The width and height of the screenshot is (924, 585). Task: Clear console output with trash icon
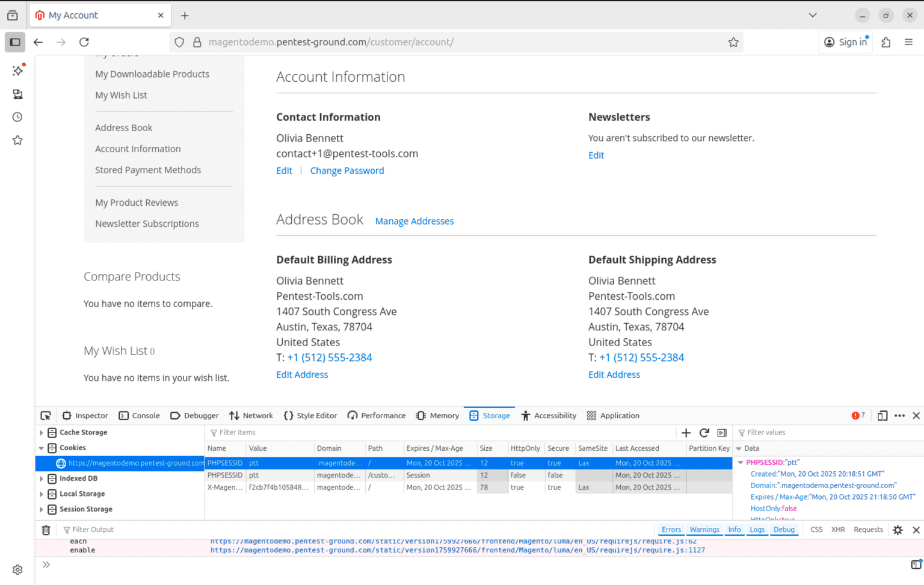point(46,530)
